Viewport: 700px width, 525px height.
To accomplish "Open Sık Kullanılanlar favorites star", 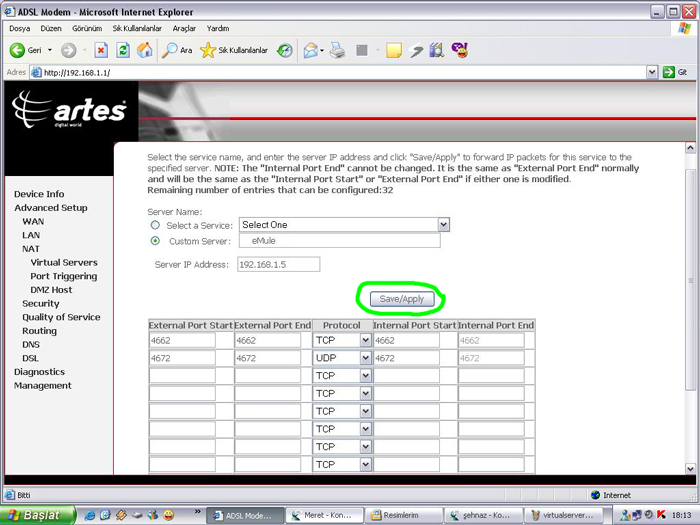I will tap(233, 50).
